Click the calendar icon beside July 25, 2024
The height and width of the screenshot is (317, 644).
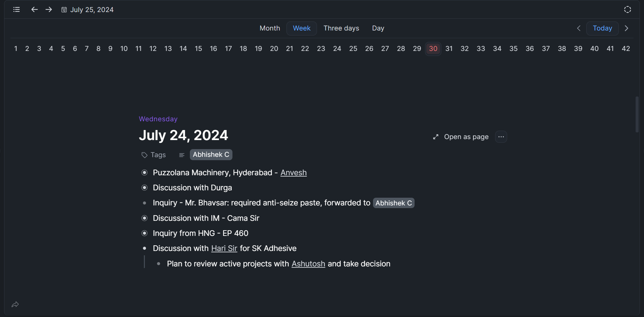coord(64,10)
